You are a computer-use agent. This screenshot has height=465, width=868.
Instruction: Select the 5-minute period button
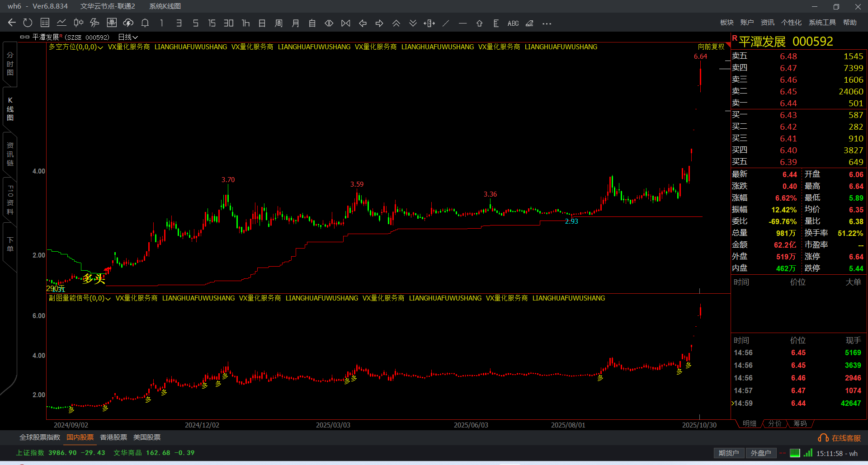[196, 23]
